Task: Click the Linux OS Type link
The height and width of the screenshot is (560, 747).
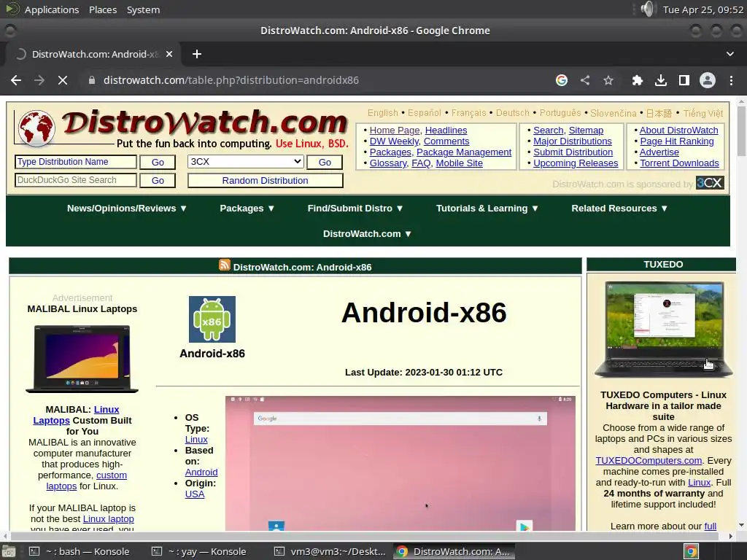Action: (196, 440)
